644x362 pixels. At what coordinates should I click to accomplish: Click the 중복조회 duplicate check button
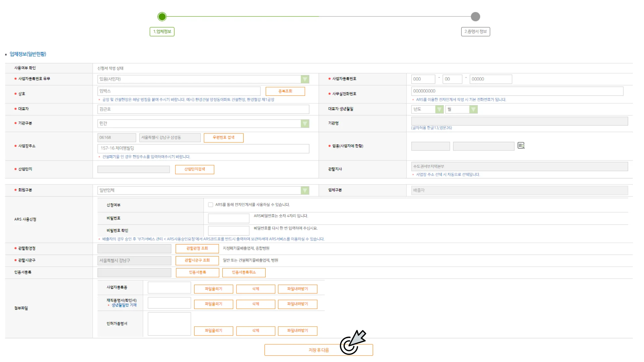coord(285,91)
